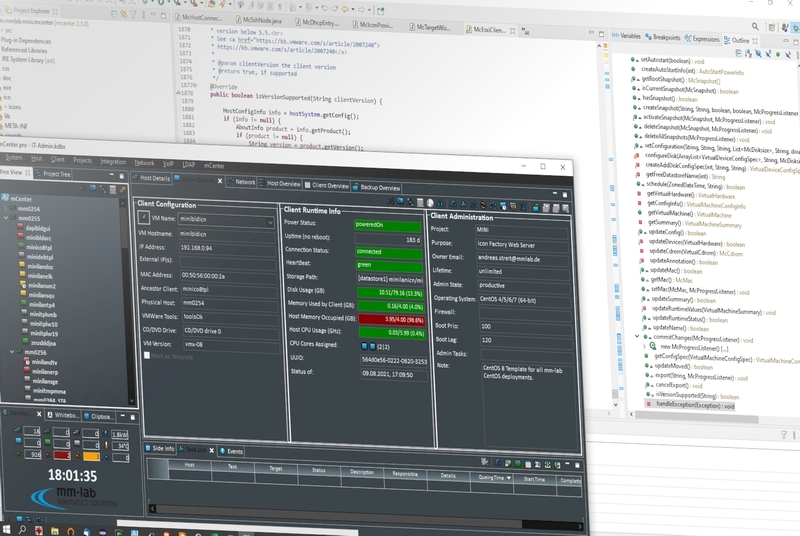Viewport: 800px width, 536px height.
Task: Click the Outline tab icon in Eclipse
Action: pos(726,39)
